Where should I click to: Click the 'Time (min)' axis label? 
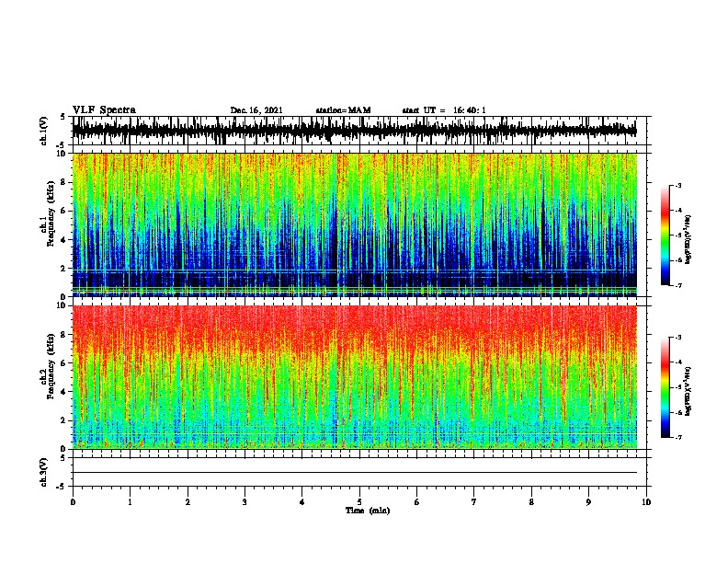point(368,511)
